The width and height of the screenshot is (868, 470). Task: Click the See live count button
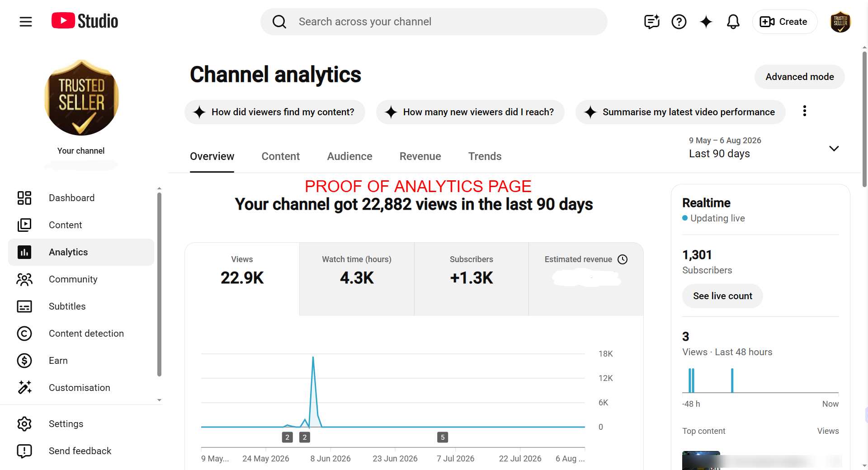(x=722, y=296)
